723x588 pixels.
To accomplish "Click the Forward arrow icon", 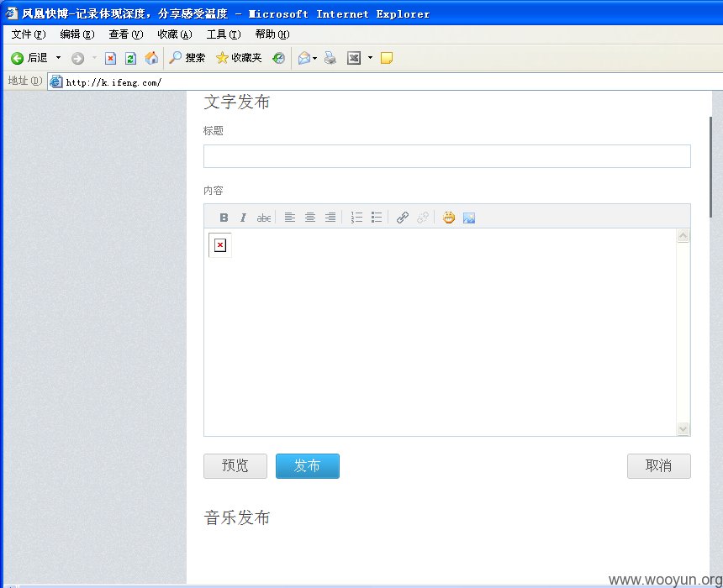I will 77,58.
